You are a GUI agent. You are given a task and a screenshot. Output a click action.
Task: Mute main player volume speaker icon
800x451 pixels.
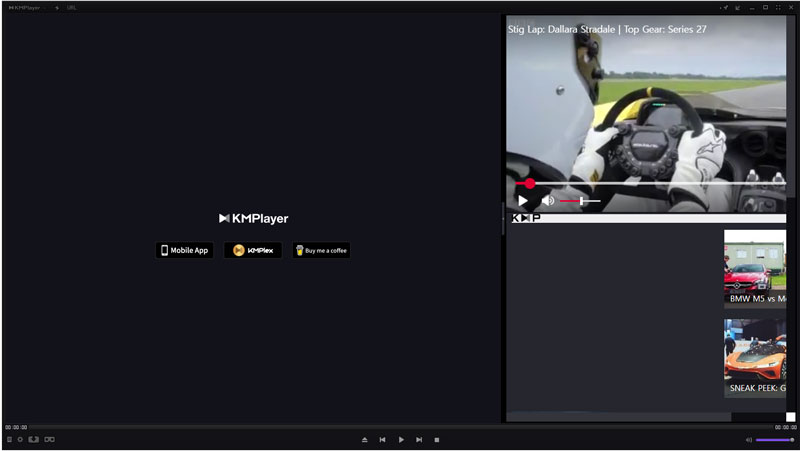(x=749, y=440)
